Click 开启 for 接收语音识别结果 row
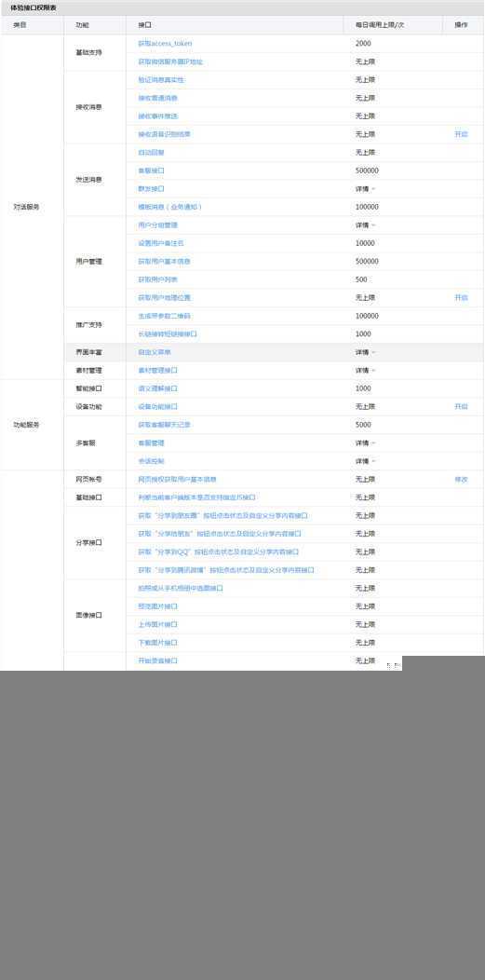Image resolution: width=485 pixels, height=980 pixels. click(462, 134)
